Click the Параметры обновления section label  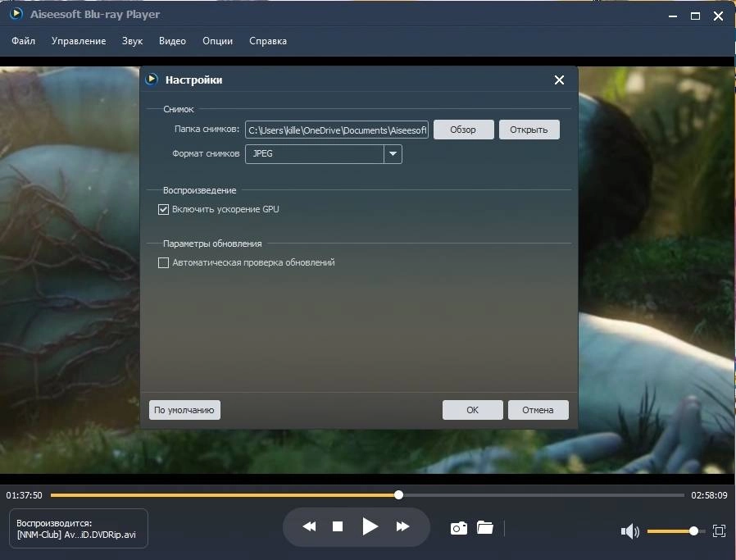pyautogui.click(x=212, y=244)
